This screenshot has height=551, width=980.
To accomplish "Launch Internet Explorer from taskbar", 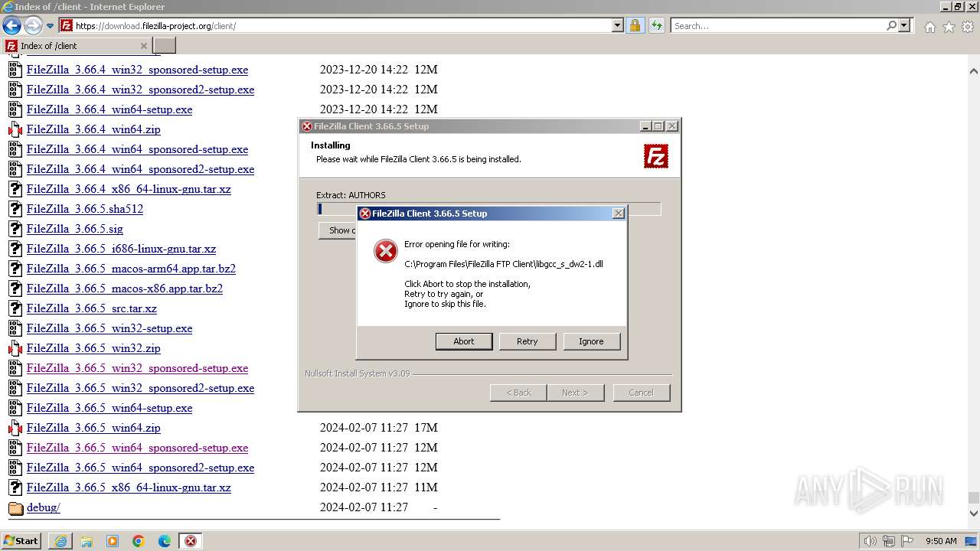I will tap(60, 541).
